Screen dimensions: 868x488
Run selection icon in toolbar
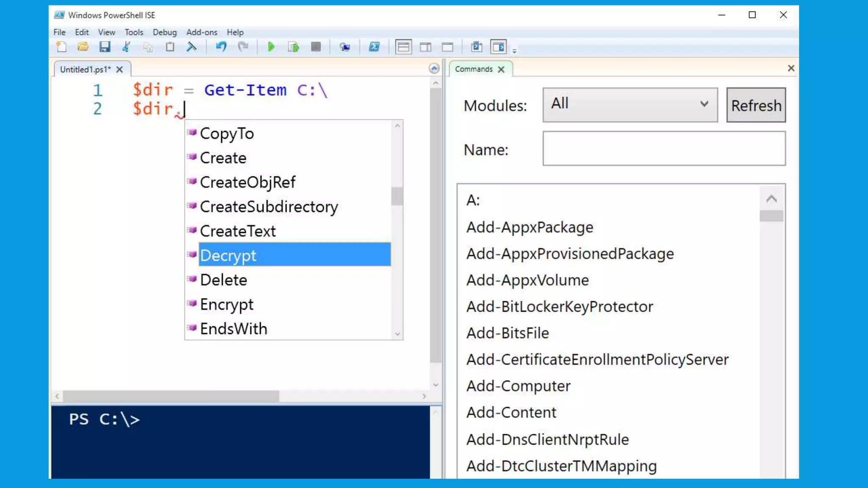(293, 47)
